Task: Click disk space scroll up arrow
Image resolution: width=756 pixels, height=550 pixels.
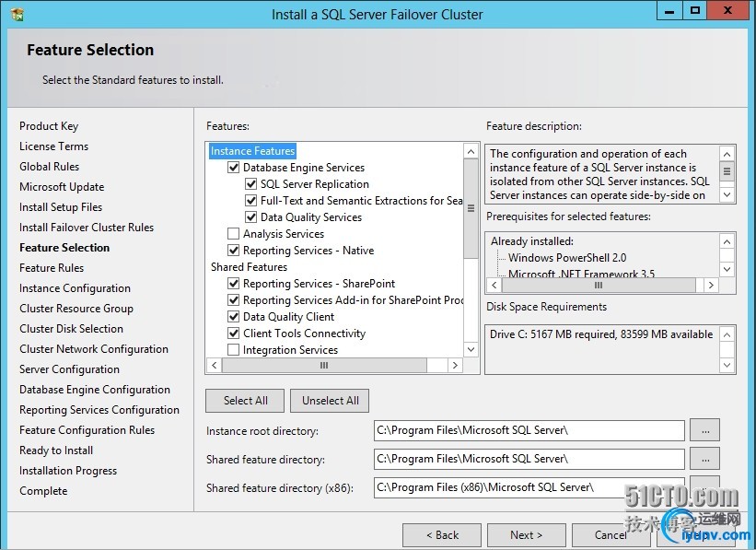Action: (727, 334)
